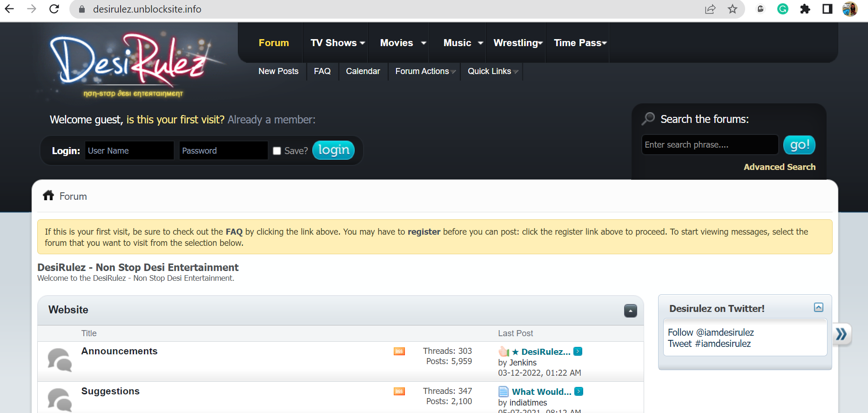Click the share page icon in address bar
The image size is (868, 413).
710,9
